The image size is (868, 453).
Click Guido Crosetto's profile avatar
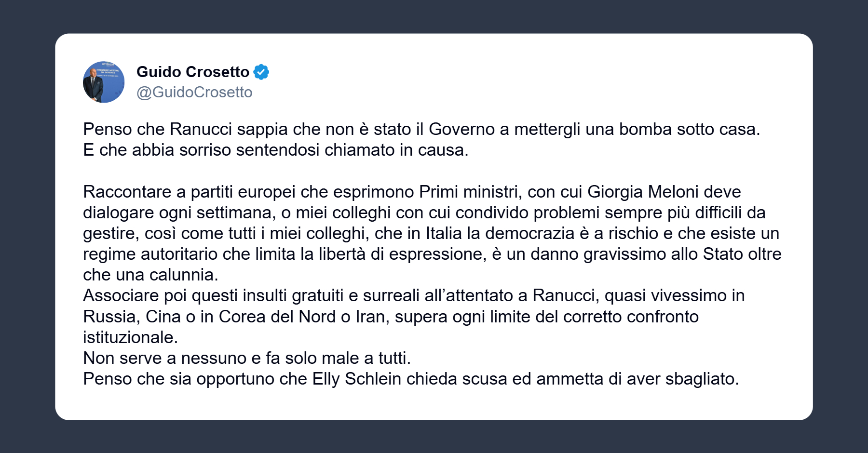[104, 82]
